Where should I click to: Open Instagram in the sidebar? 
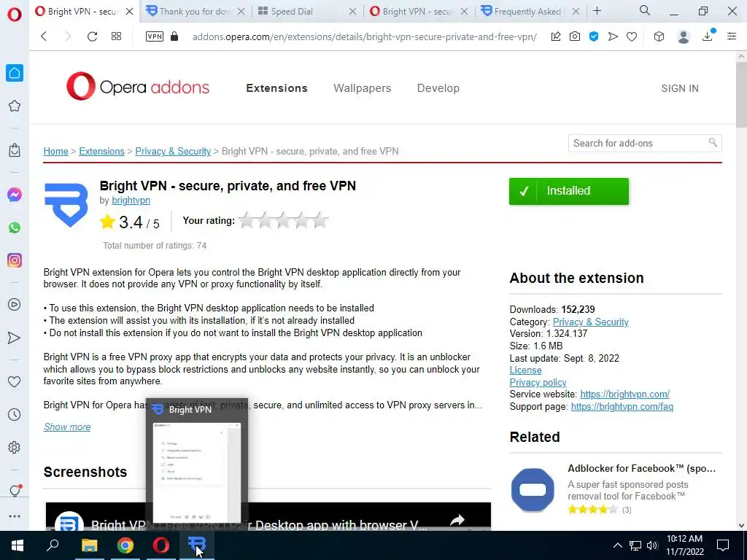click(15, 260)
